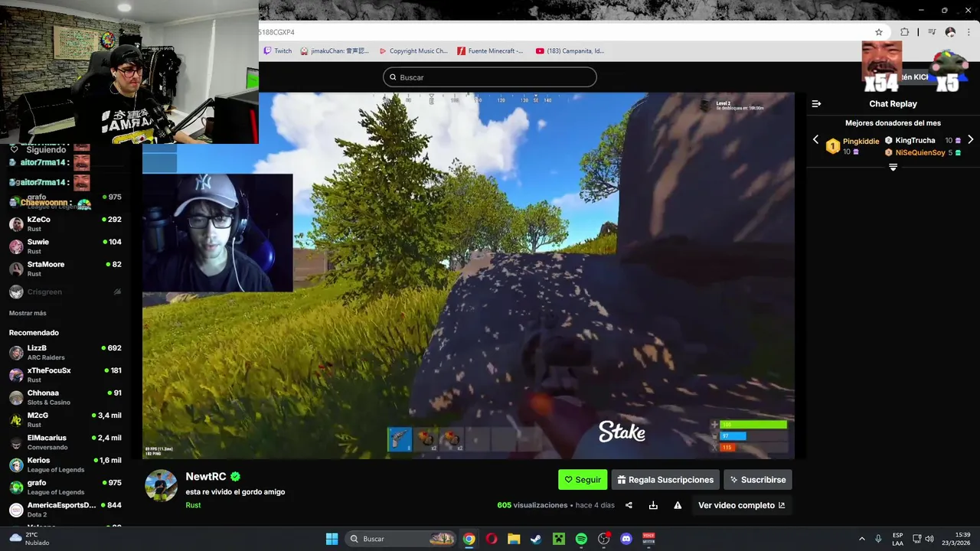Open recommended channel M2cG
This screenshot has width=980, height=551.
pos(65,419)
